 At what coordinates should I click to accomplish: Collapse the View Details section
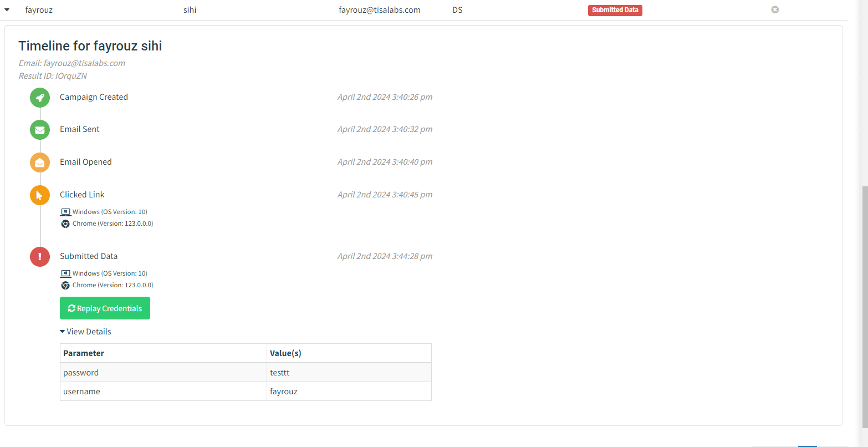(x=62, y=331)
